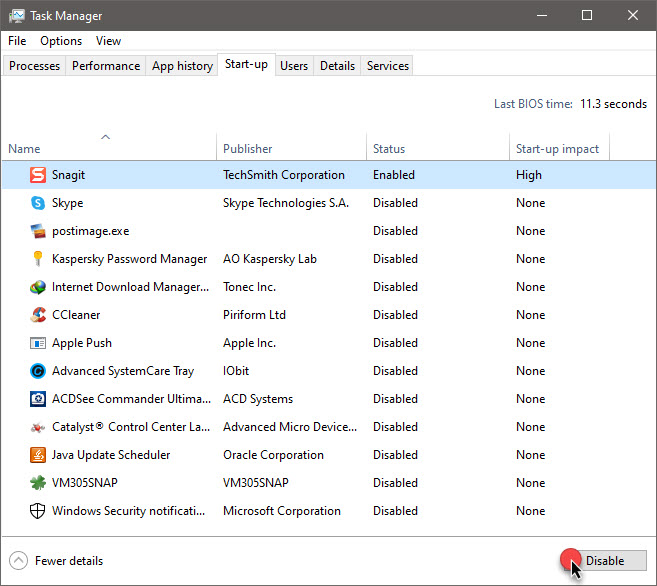This screenshot has width=657, height=586.
Task: Click the CCleaner icon
Action: pos(38,315)
